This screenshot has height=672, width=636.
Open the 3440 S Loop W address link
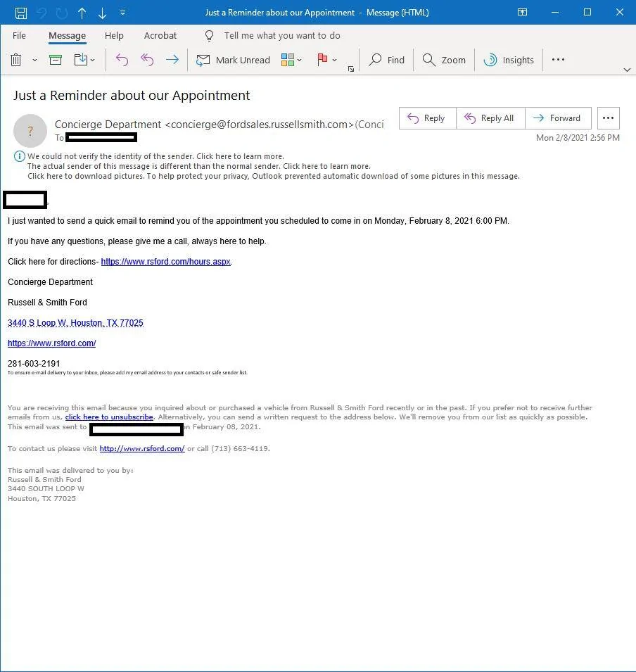(x=75, y=323)
